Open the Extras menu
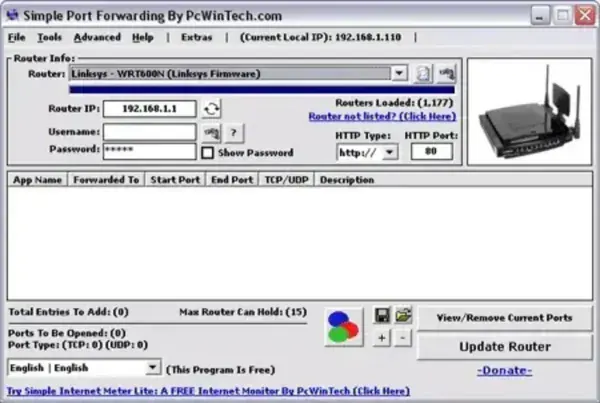 click(197, 37)
